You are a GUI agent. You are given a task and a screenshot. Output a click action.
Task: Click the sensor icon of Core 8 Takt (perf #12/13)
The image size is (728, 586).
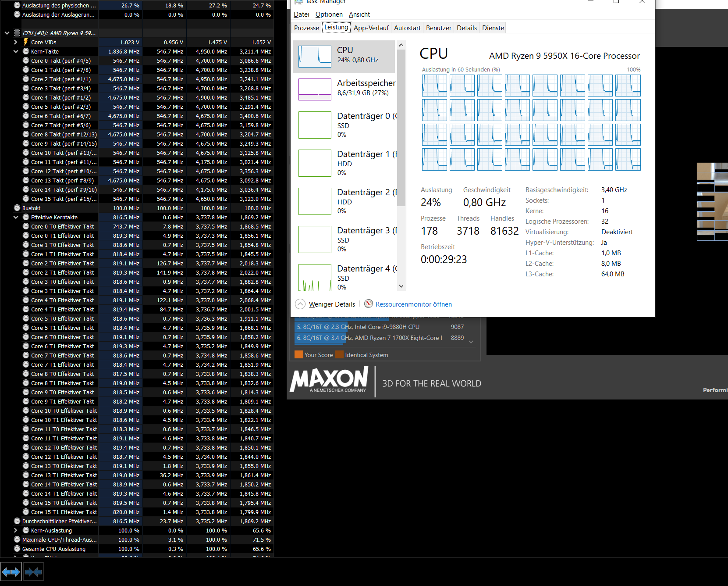[26, 134]
